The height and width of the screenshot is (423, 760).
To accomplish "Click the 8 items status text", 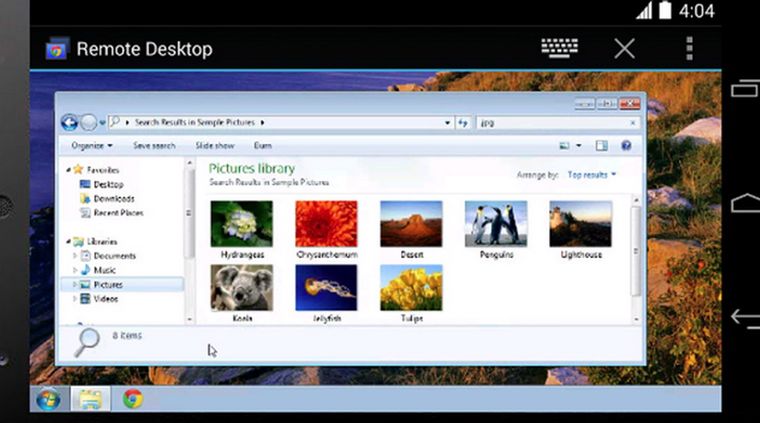I will coord(127,335).
